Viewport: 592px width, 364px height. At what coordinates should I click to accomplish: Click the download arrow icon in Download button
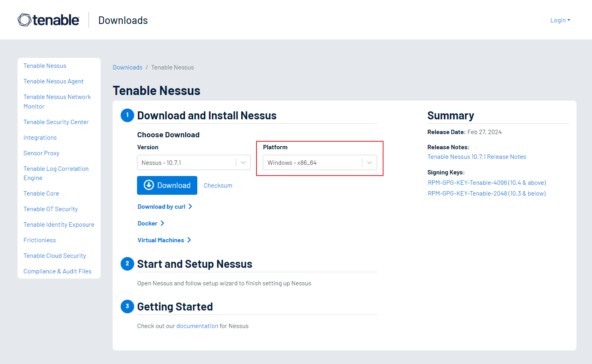149,185
